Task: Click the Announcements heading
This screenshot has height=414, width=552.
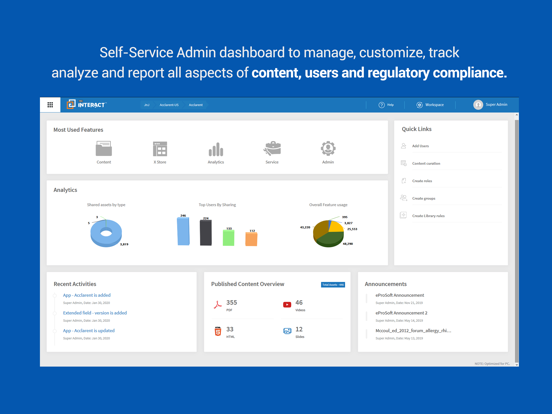Action: click(x=385, y=284)
